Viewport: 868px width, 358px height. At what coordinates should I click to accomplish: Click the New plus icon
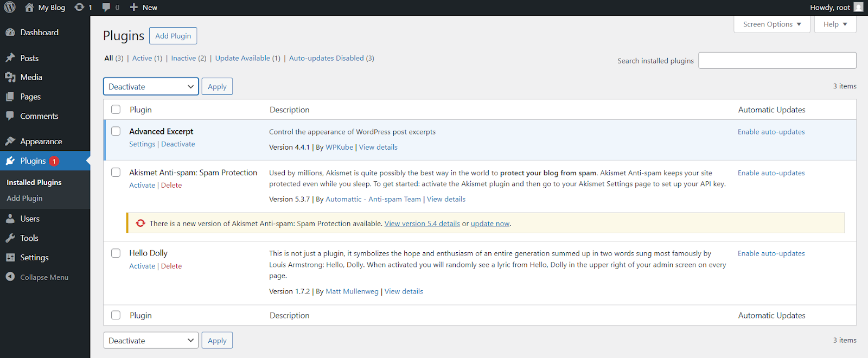coord(134,7)
